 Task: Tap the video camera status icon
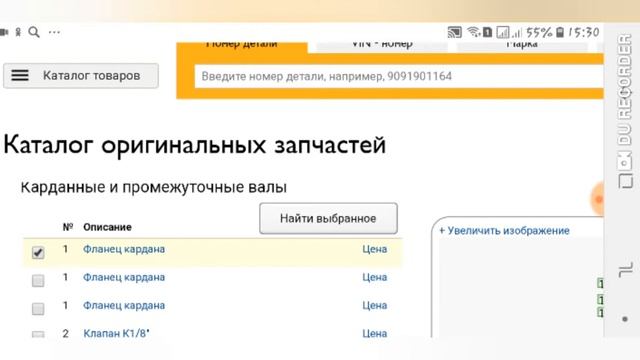point(4,32)
